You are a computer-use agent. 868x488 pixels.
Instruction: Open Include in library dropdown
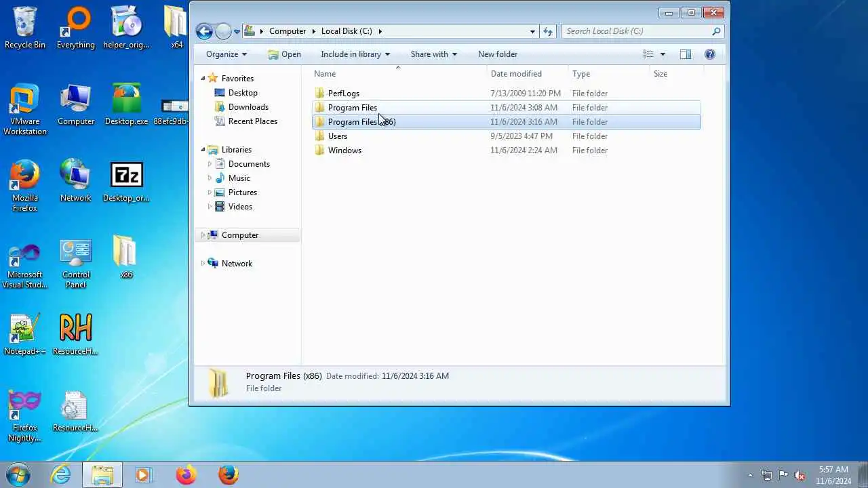pyautogui.click(x=355, y=54)
